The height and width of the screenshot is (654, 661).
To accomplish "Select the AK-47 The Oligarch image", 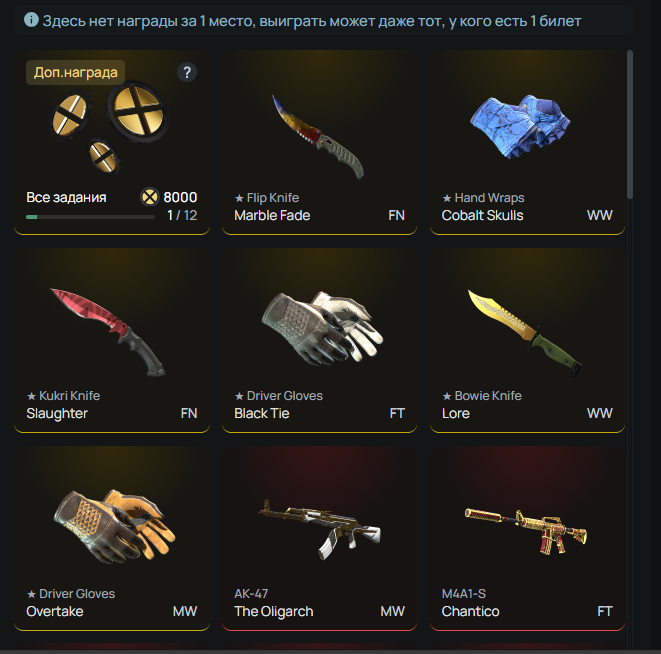I will (x=319, y=529).
